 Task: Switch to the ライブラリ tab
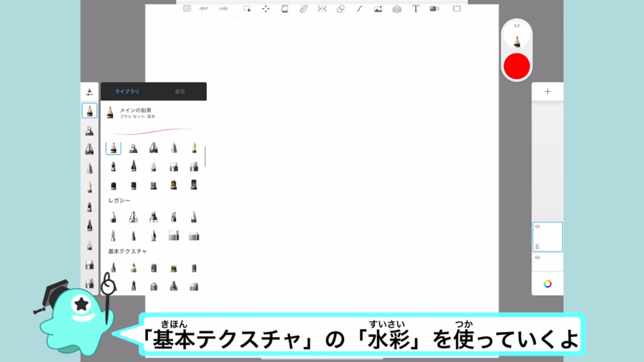(127, 92)
